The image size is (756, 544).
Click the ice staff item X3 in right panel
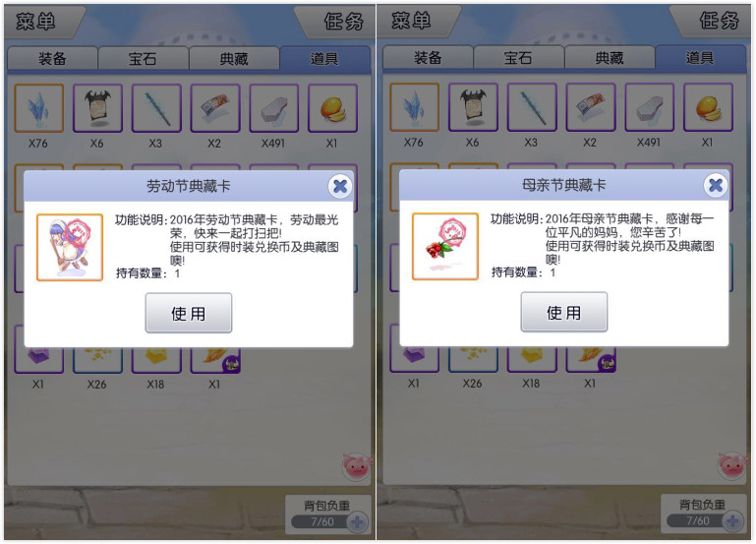532,107
